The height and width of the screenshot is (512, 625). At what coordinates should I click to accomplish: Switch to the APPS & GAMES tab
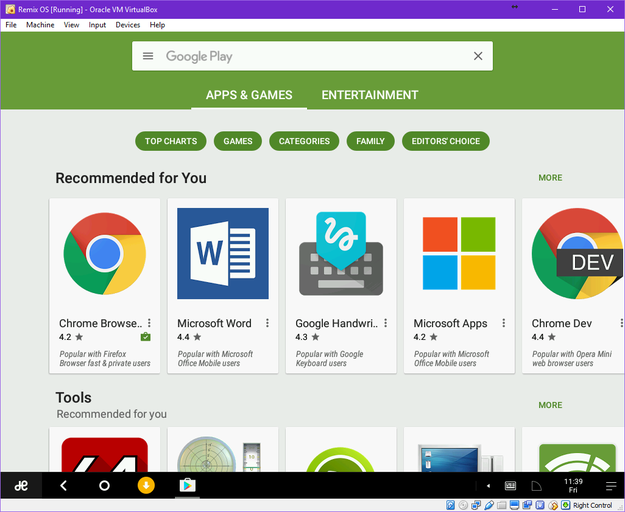(x=249, y=95)
